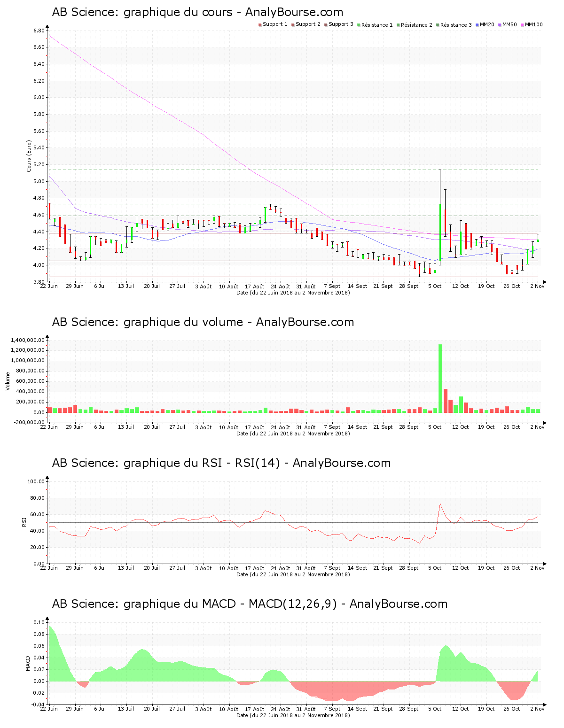Click the date range caption under volume chart

click(293, 434)
